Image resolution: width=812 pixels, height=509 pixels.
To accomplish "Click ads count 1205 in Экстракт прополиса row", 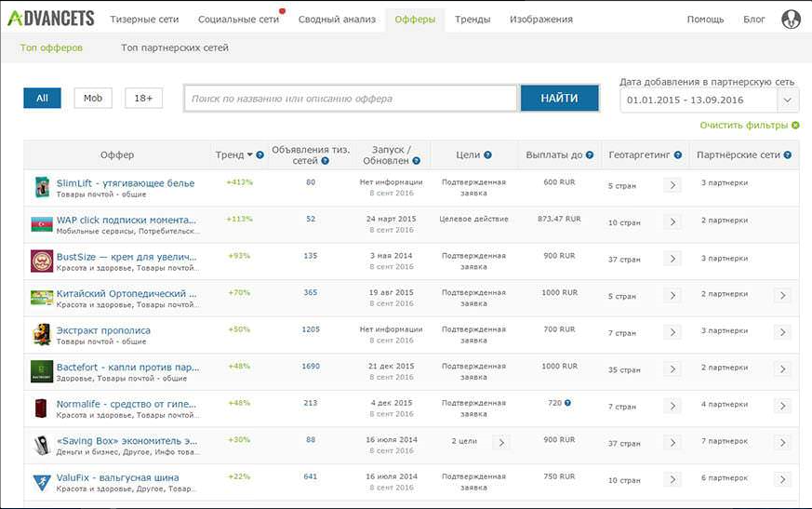I will [x=311, y=329].
